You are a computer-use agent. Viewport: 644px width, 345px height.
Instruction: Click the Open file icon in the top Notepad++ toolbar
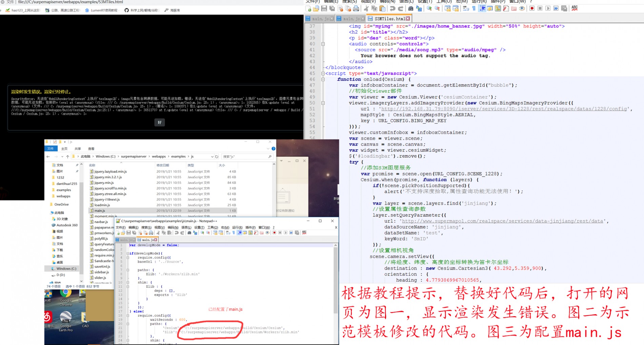click(316, 8)
